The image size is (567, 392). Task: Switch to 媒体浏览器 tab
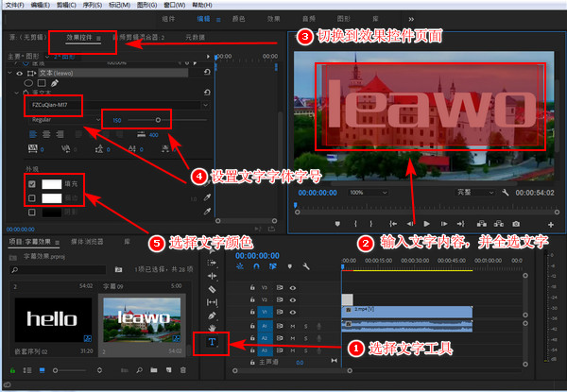click(x=87, y=242)
